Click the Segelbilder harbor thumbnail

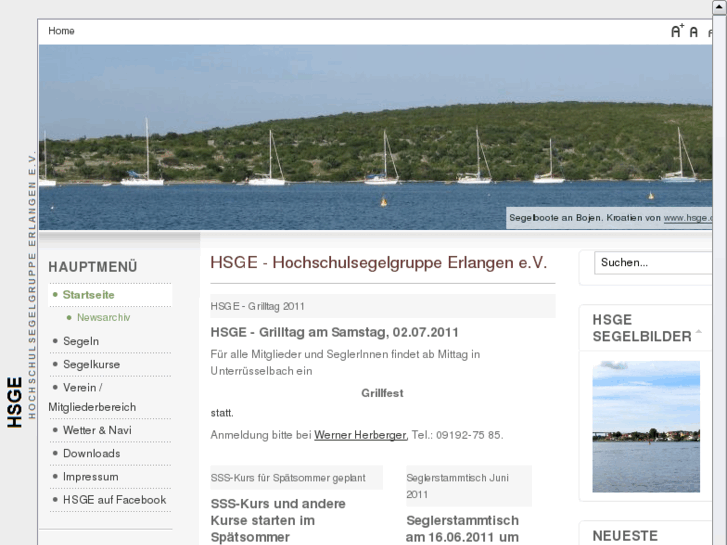pyautogui.click(x=646, y=426)
